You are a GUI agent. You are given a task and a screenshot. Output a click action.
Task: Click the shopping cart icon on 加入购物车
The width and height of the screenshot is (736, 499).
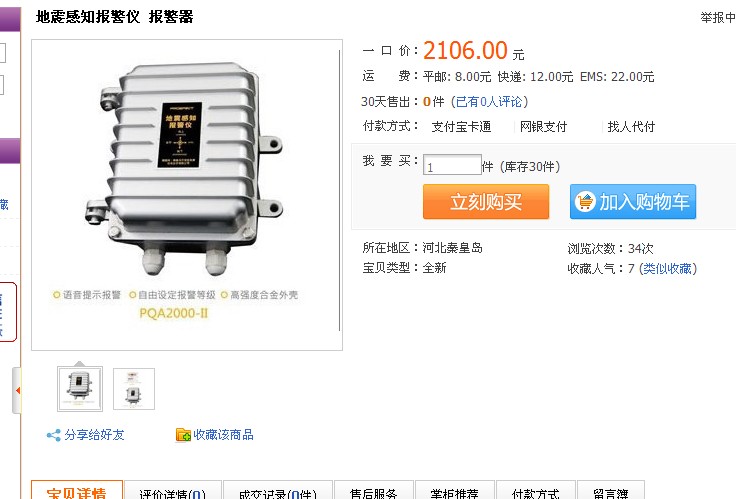[x=585, y=201]
